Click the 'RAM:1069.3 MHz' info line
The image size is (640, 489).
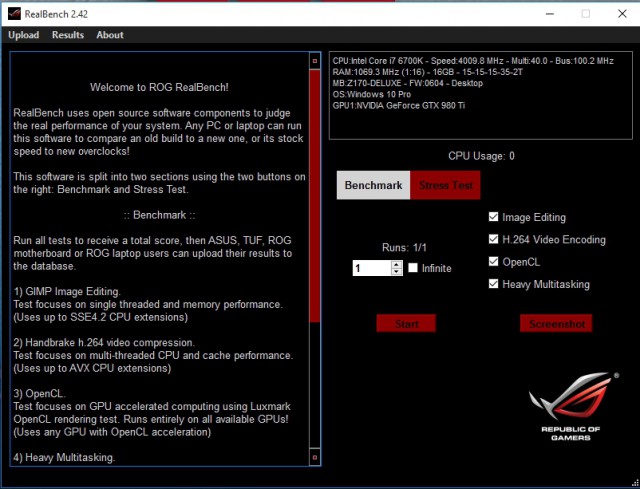[427, 72]
